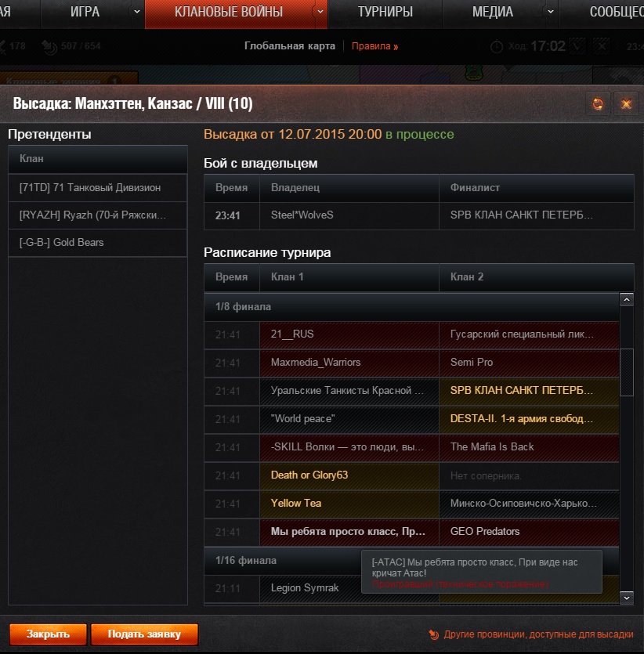Click Уральские Танкисты Красной clan cell
This screenshot has width=644, height=654.
[349, 391]
